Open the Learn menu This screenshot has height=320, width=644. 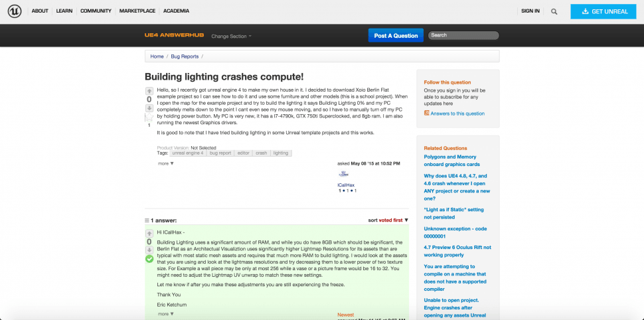point(64,11)
